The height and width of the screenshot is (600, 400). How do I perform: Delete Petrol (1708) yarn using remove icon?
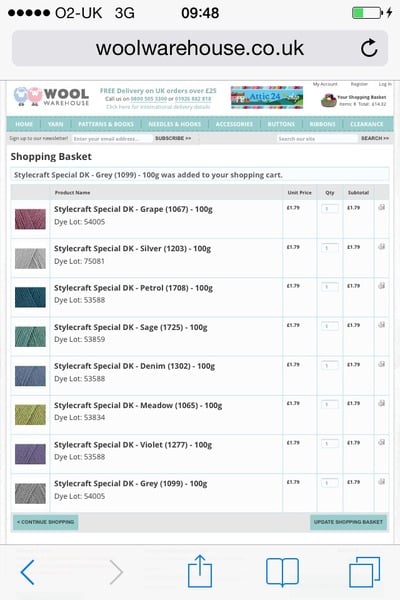(381, 285)
